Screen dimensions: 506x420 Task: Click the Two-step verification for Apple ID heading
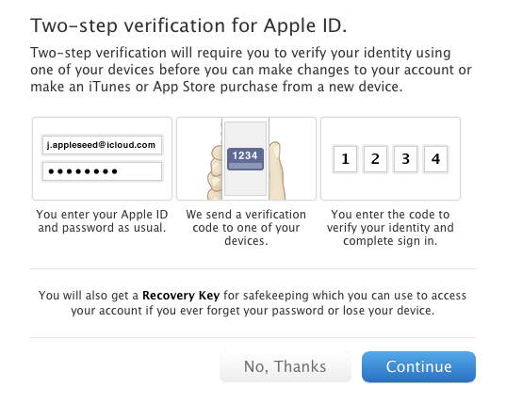point(188,25)
